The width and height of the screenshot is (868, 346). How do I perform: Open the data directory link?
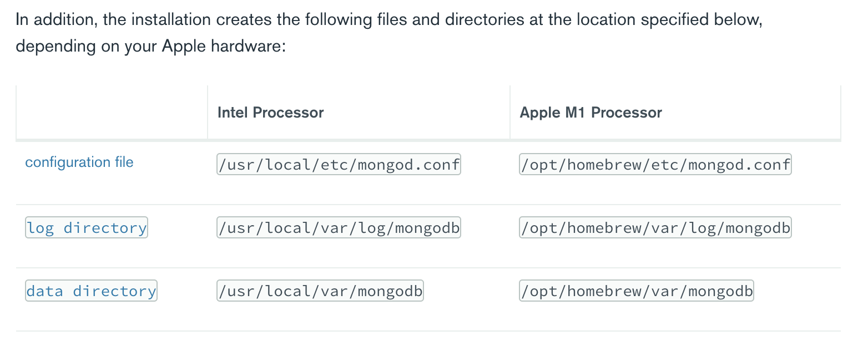pos(91,291)
